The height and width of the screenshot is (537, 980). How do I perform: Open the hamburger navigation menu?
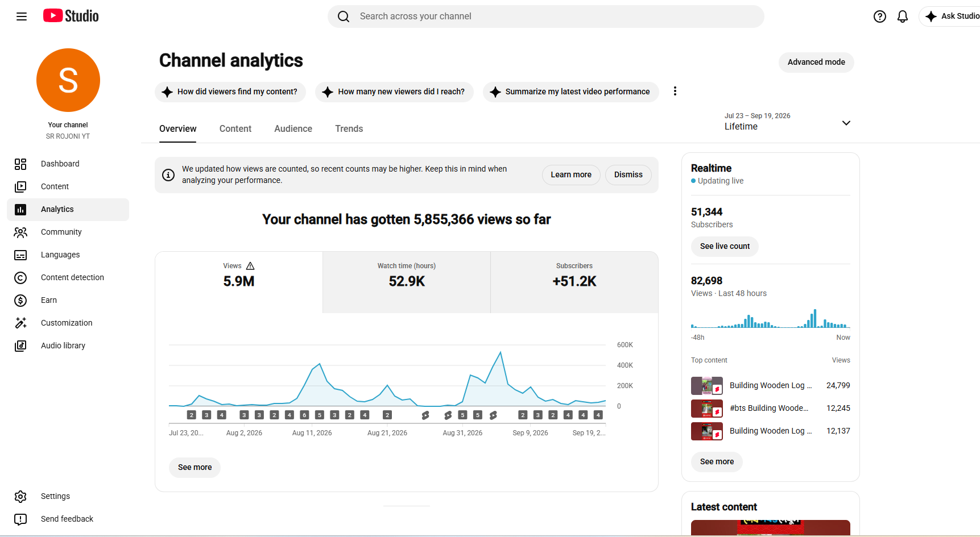coord(22,16)
